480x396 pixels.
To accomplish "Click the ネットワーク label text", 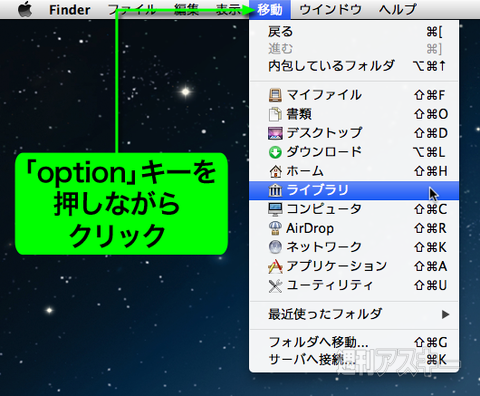I will click(324, 247).
